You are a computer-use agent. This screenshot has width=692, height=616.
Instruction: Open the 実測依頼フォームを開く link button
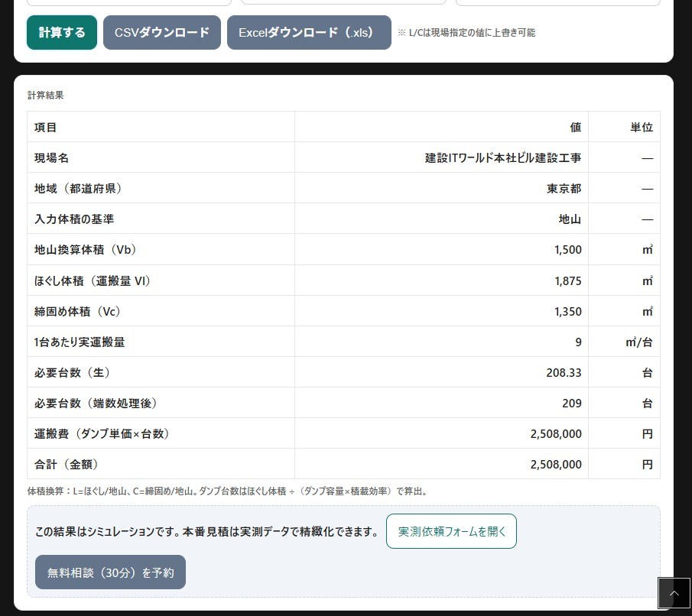click(x=451, y=531)
